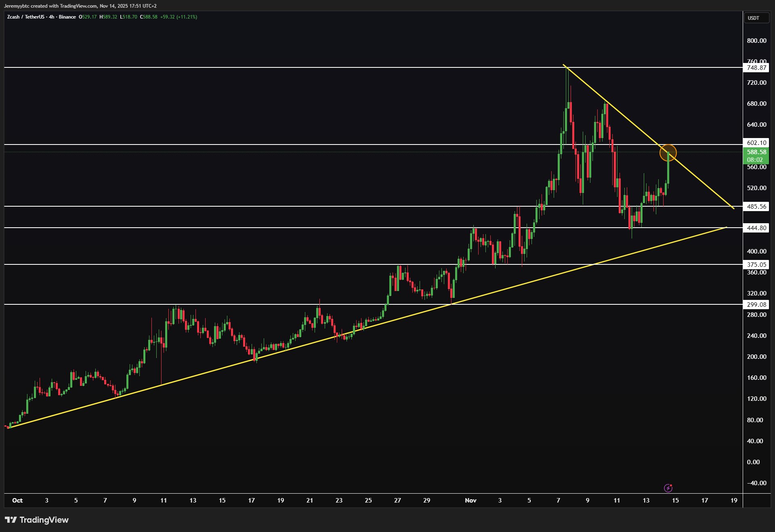The height and width of the screenshot is (532, 775).
Task: Click the green current price label 588.58
Action: [x=757, y=152]
